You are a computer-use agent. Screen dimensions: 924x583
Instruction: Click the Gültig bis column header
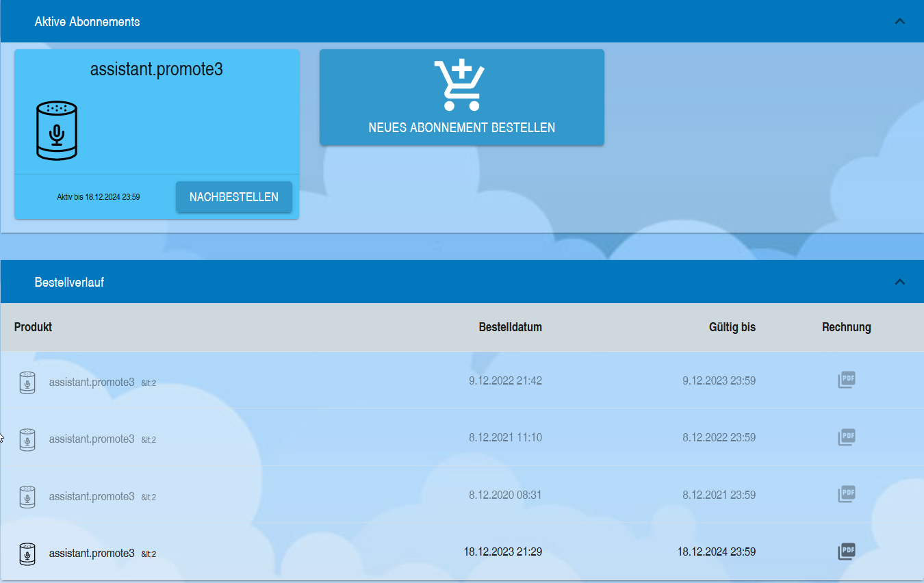(732, 327)
